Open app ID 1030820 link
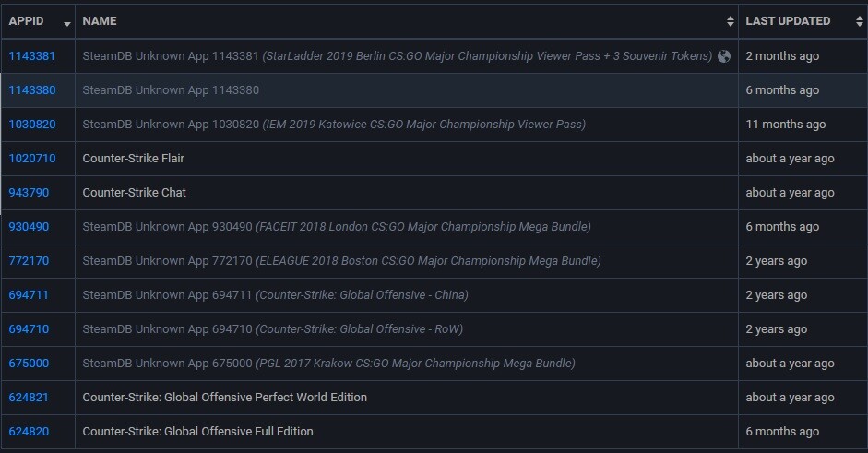The height and width of the screenshot is (453, 868). point(32,125)
